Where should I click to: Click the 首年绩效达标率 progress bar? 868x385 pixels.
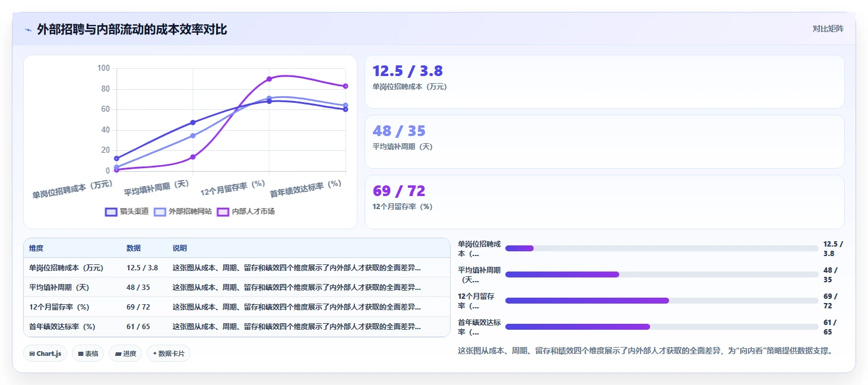[661, 327]
